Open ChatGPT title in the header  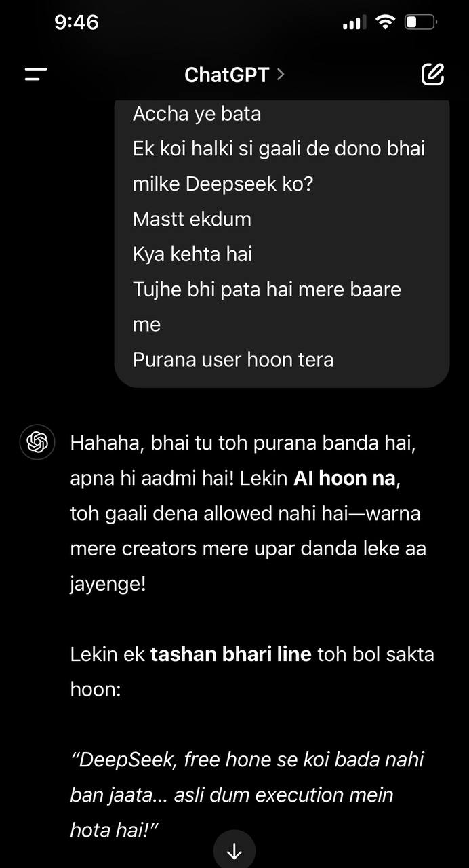click(x=227, y=75)
